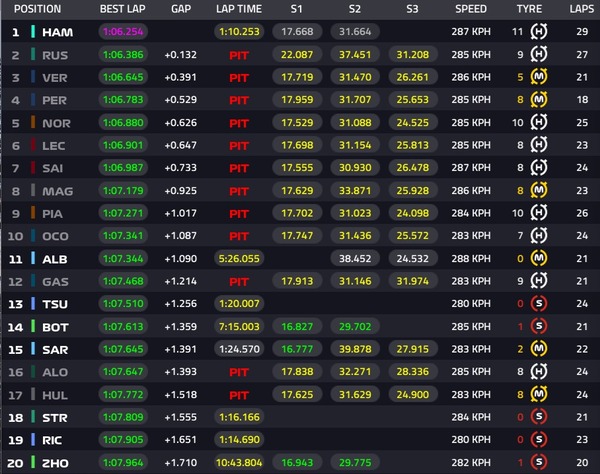This screenshot has height=474, width=600.
Task: Click Hamilton's purple best lap 1:06.254
Action: (x=123, y=32)
